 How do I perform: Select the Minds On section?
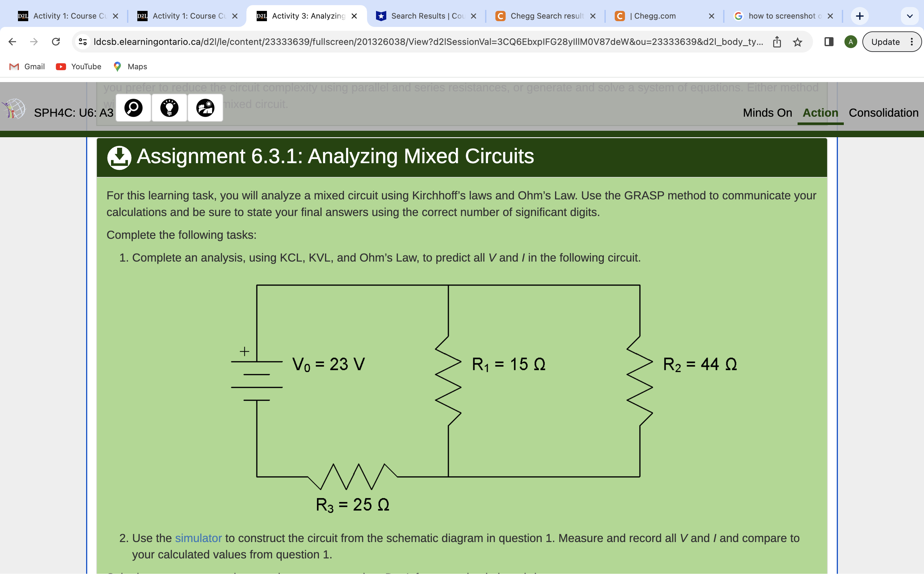pos(767,113)
